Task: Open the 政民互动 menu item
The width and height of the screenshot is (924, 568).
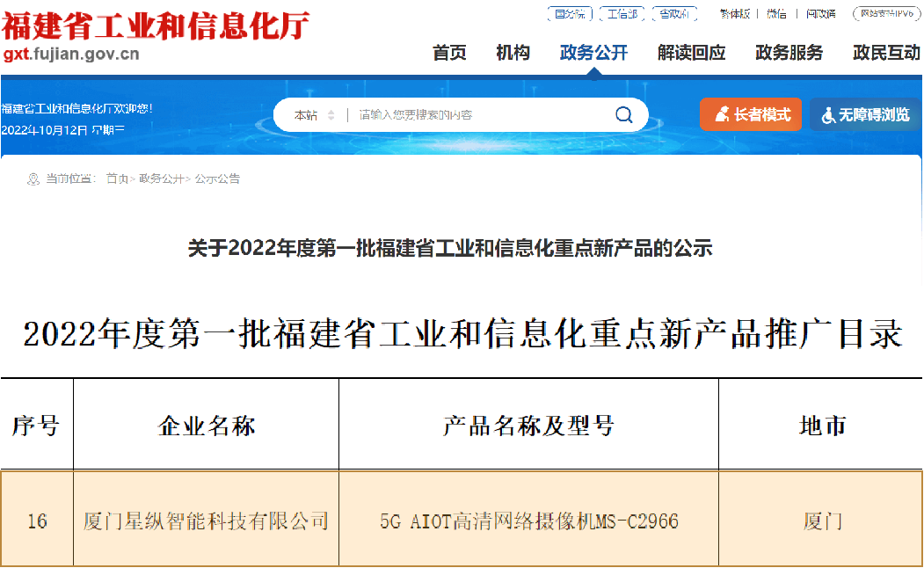Action: point(886,53)
